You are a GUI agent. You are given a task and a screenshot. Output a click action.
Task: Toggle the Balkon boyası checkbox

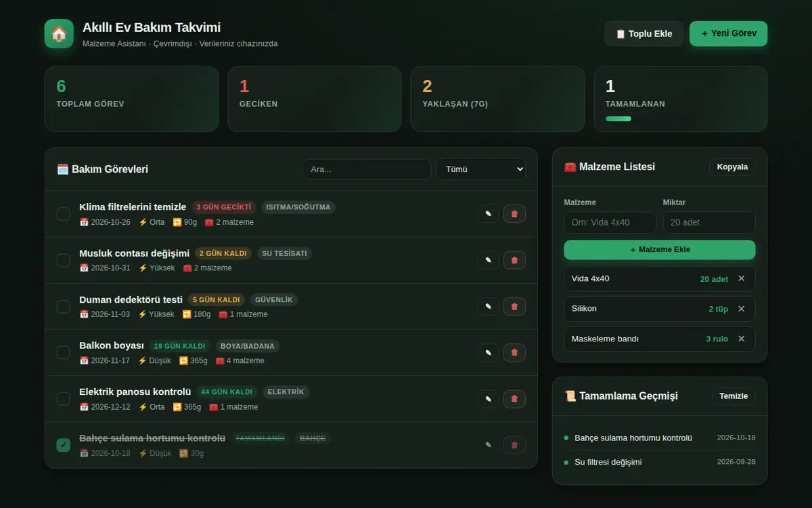tap(64, 352)
